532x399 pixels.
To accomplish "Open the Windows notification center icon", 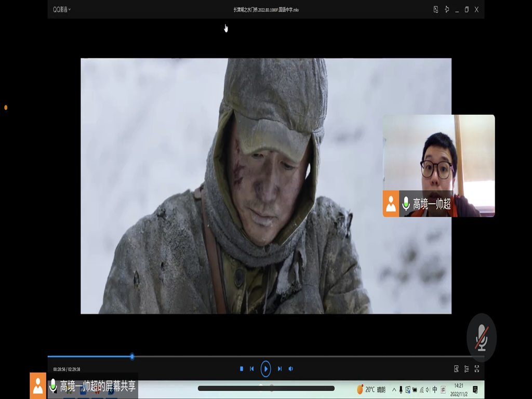I will click(x=475, y=390).
